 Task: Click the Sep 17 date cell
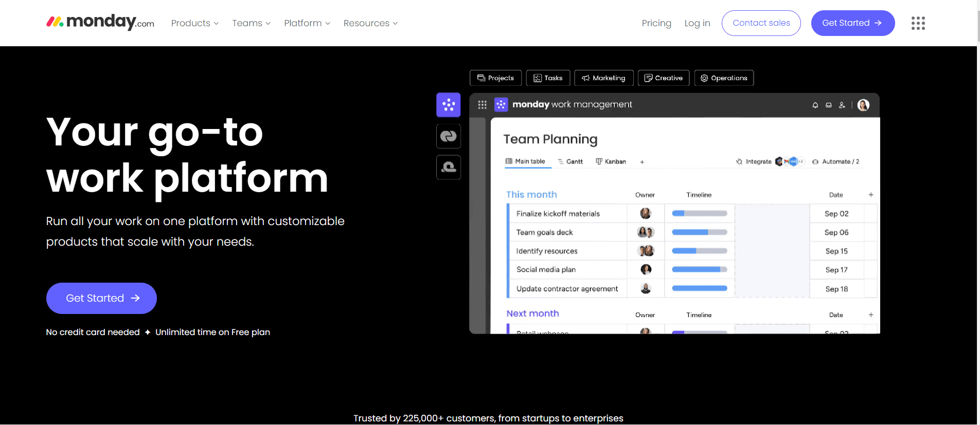coord(836,270)
